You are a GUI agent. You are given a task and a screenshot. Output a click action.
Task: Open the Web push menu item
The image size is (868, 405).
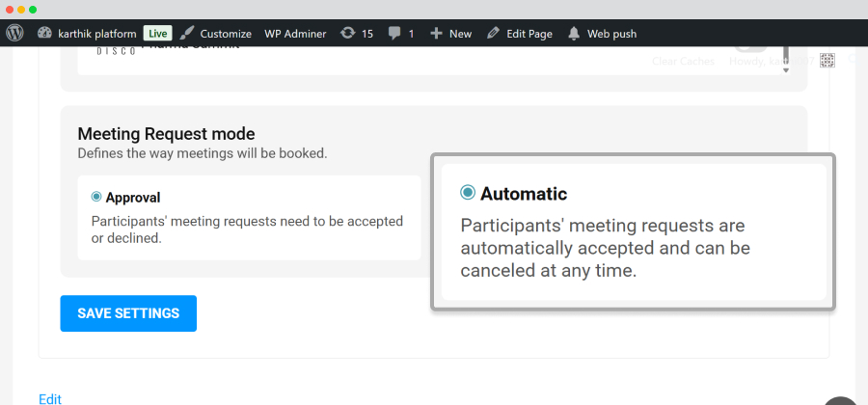[x=611, y=34]
